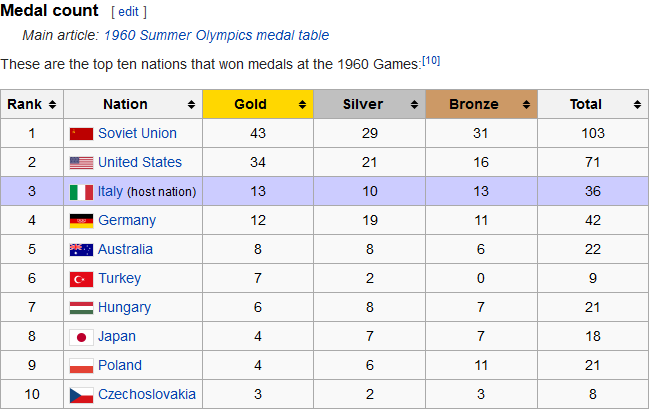Sort table by Total column arrows
This screenshot has width=649, height=409.
[637, 104]
